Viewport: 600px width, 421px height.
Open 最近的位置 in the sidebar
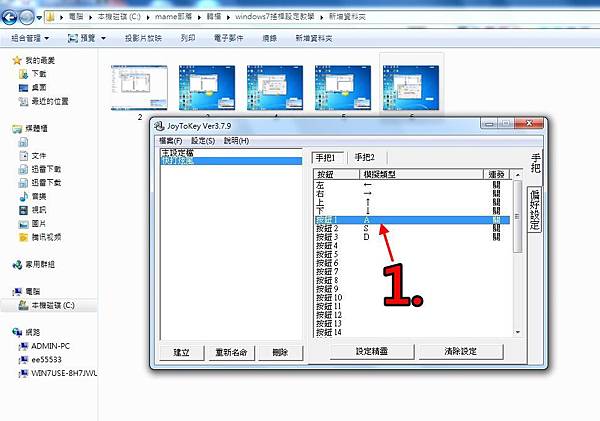(44, 101)
